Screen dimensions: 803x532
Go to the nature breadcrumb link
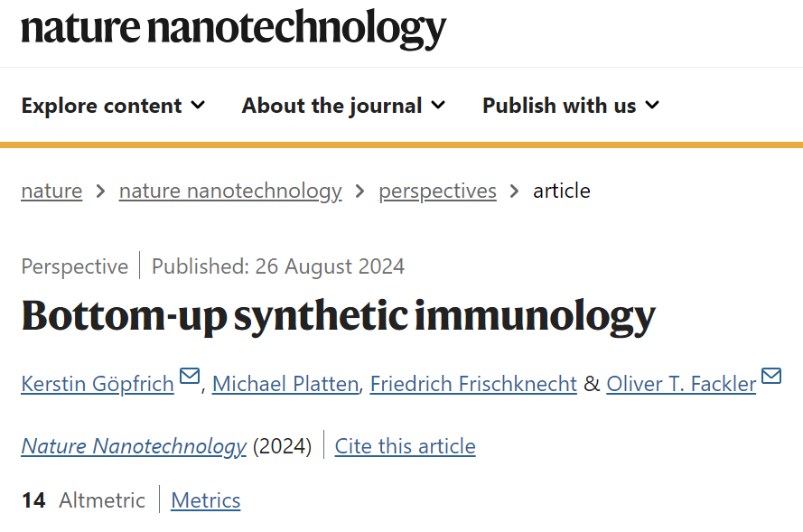coord(51,191)
